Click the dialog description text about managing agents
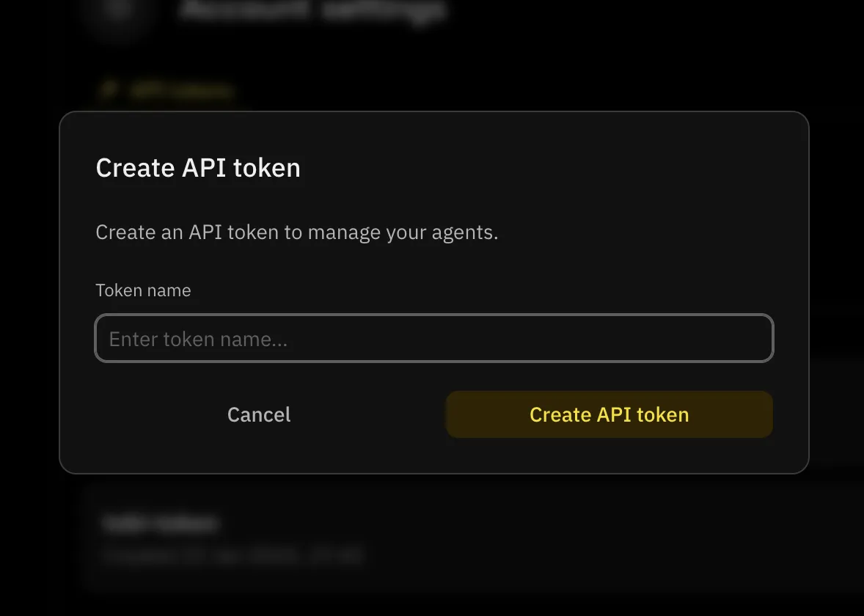 (296, 232)
